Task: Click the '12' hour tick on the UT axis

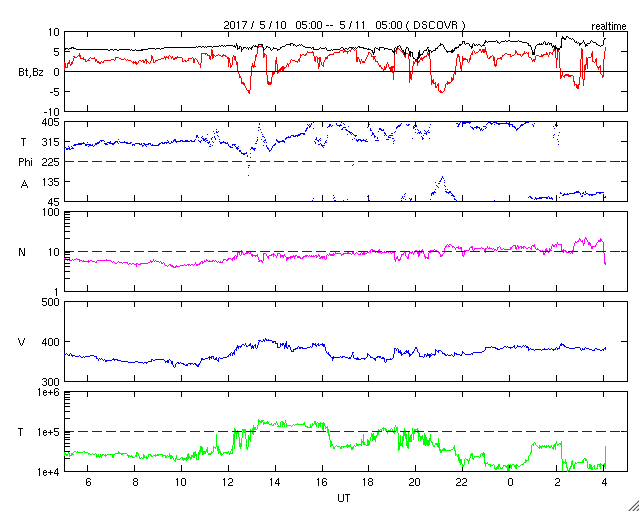Action: tap(228, 482)
